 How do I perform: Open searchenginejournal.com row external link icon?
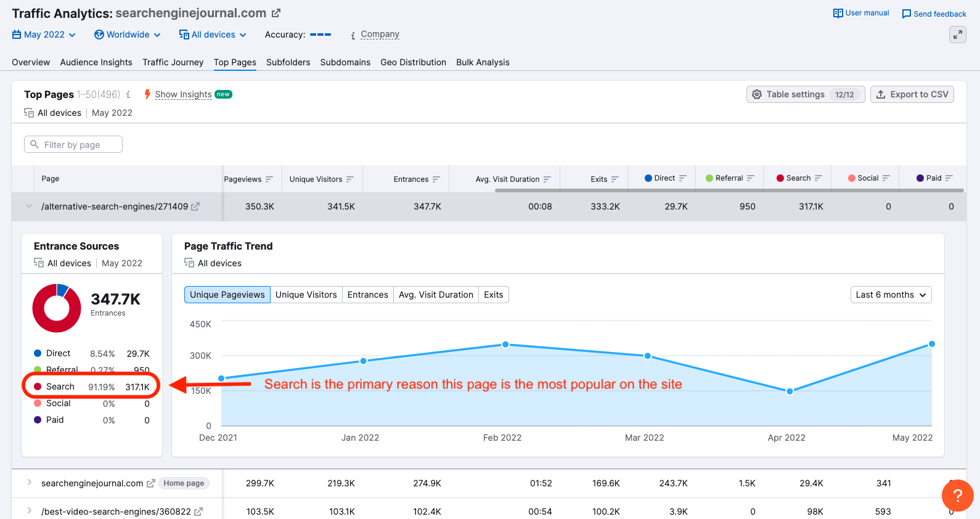[150, 483]
